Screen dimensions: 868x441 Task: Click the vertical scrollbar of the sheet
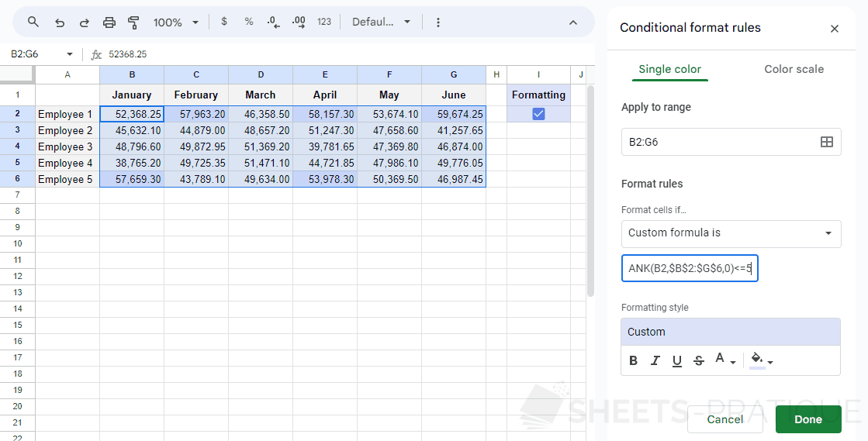590,191
